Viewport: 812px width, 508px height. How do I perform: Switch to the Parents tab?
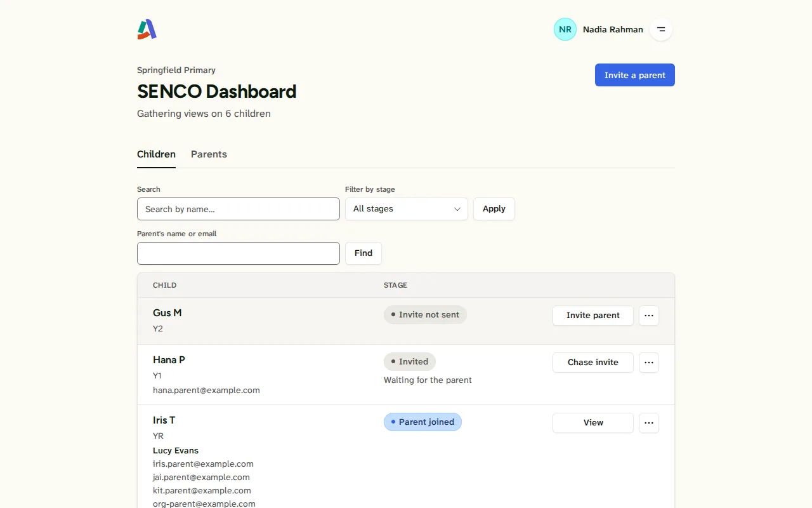tap(209, 154)
